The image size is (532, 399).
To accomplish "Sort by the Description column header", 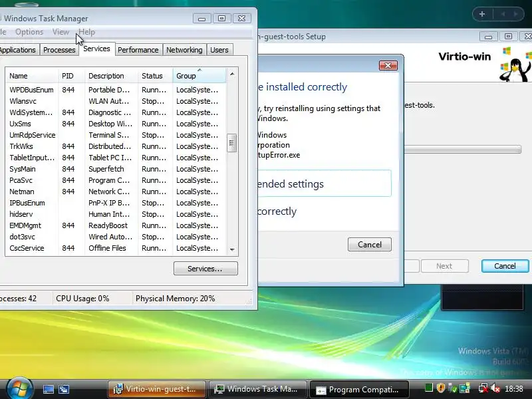I will 111,76.
